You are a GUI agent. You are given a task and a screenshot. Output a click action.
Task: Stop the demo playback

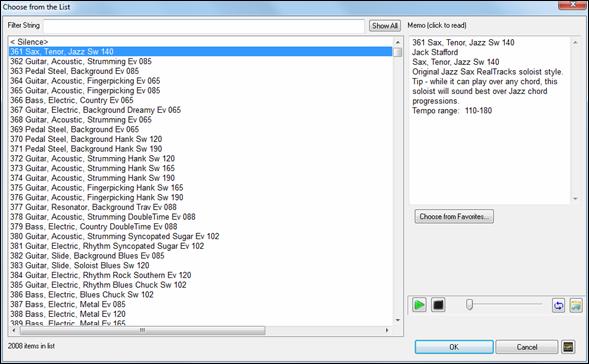click(x=438, y=305)
